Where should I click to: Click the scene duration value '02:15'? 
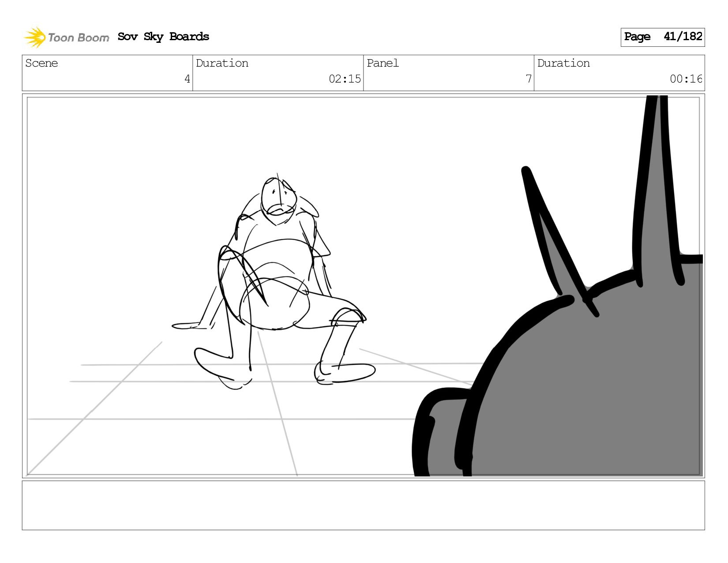(345, 79)
